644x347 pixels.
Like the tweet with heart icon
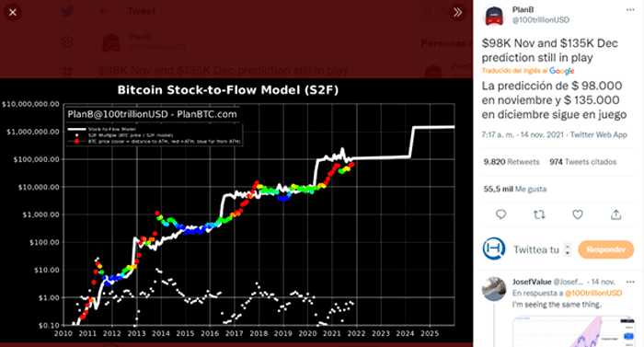pyautogui.click(x=578, y=214)
